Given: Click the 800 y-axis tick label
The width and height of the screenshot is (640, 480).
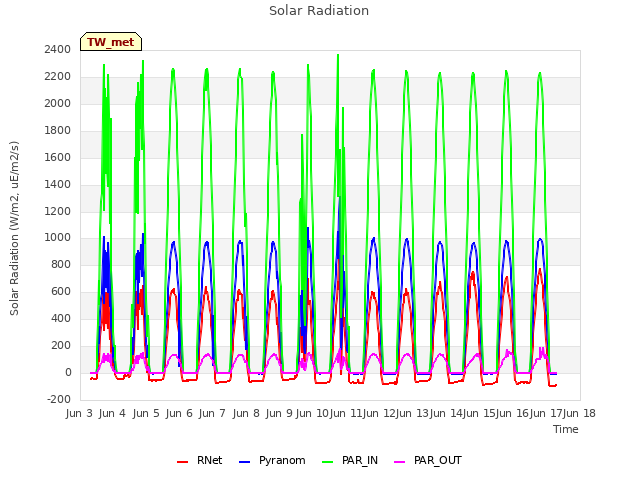Looking at the screenshot, I should tap(61, 264).
